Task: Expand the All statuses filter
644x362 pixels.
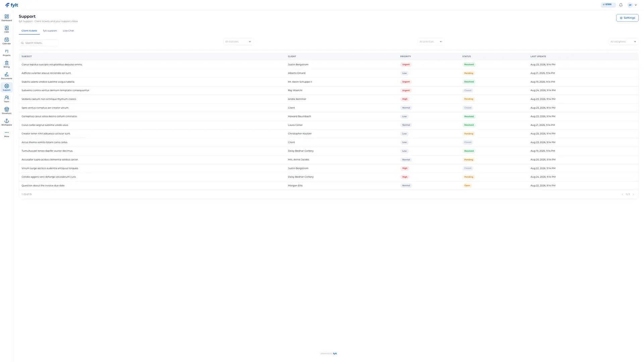Action: (238, 42)
